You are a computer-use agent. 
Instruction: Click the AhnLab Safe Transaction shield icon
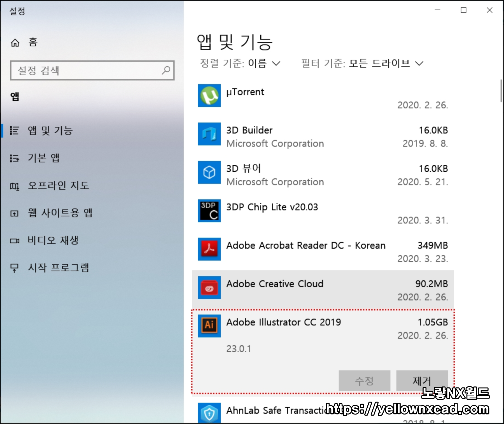(209, 413)
